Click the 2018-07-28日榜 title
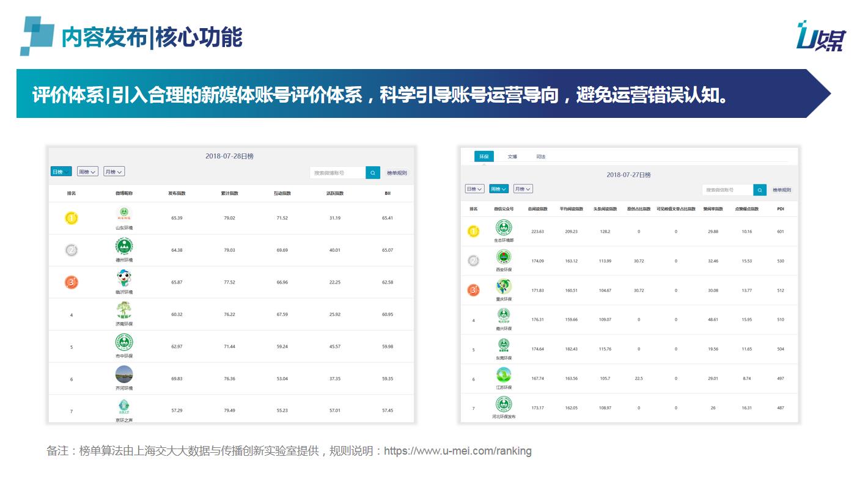868x487 pixels. click(229, 156)
